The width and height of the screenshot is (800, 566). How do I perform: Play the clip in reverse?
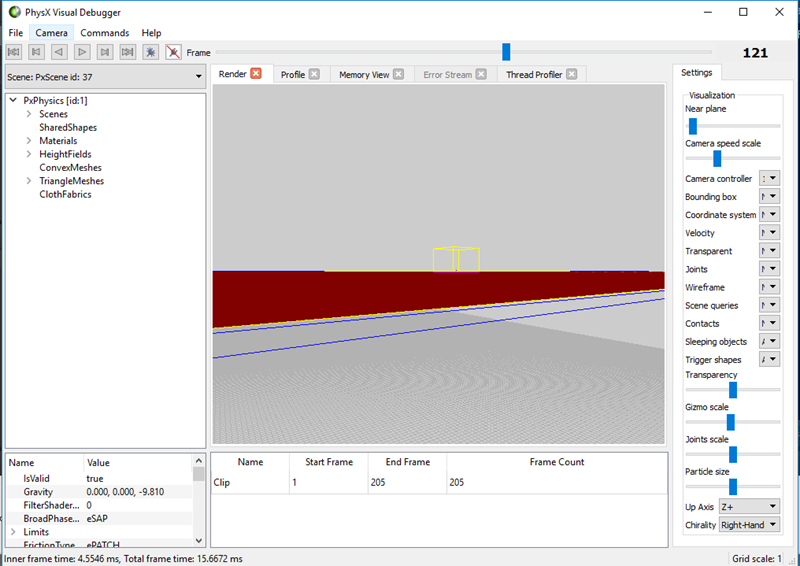point(59,52)
